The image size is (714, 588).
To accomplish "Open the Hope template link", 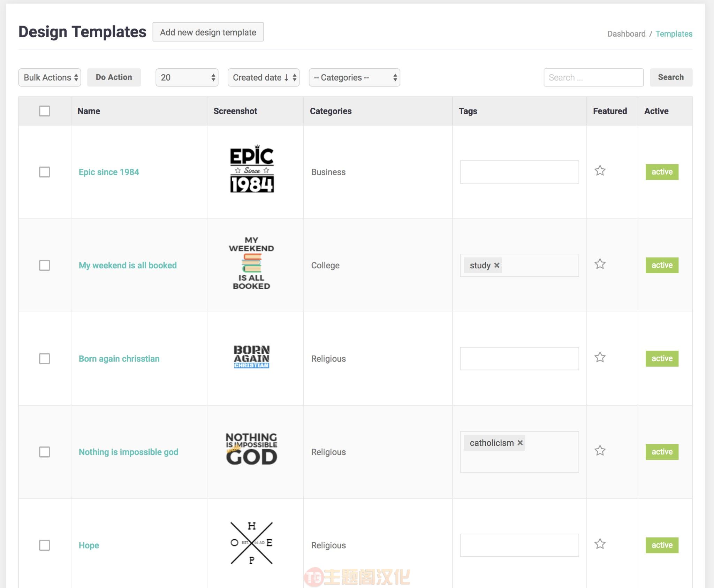I will (x=89, y=545).
